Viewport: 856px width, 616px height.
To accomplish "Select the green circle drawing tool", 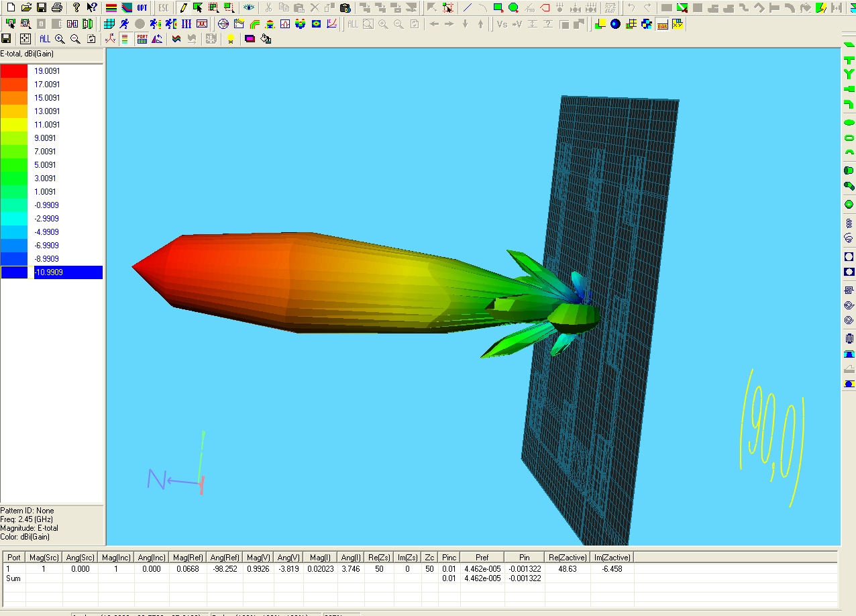I will [x=513, y=7].
